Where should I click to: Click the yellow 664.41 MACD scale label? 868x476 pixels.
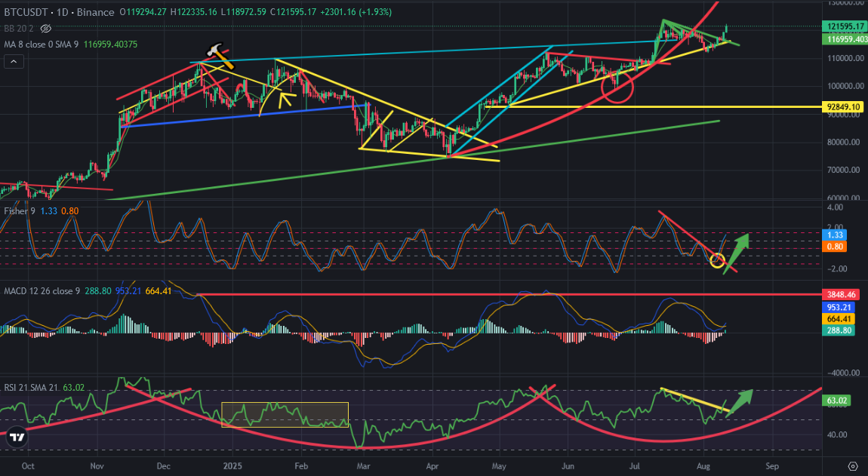click(839, 319)
